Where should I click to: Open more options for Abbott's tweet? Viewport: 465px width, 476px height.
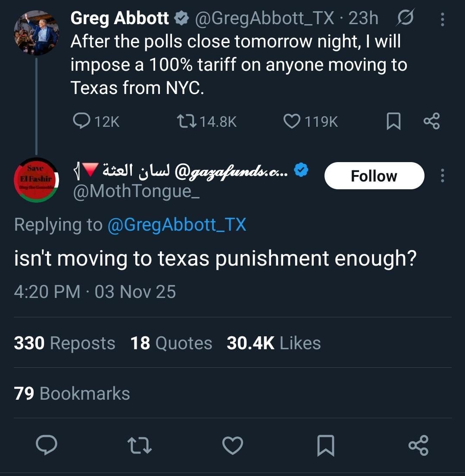pyautogui.click(x=442, y=19)
